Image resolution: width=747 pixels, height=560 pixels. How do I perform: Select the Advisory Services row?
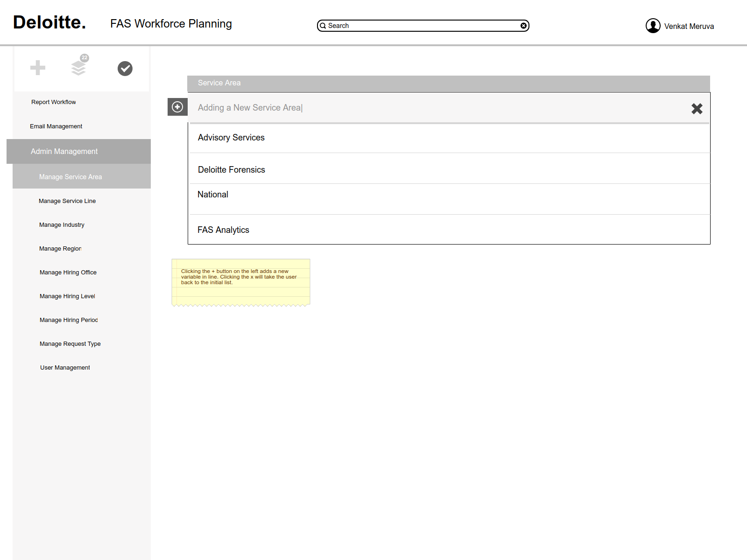[449, 138]
